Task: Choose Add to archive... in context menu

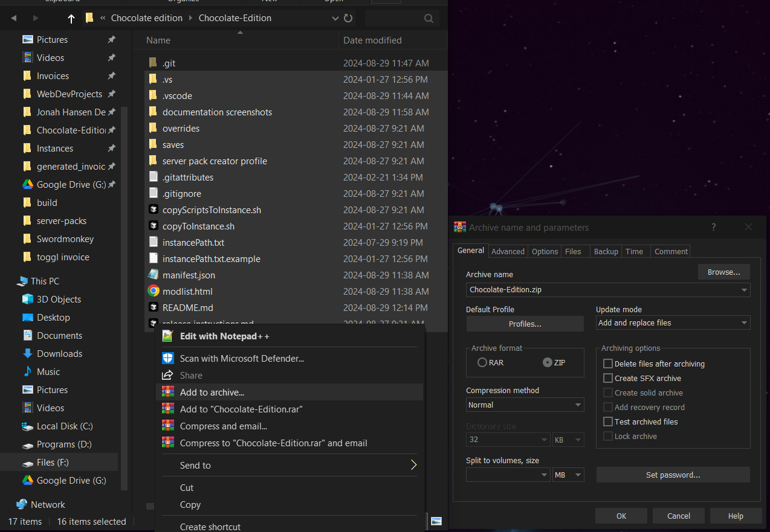Action: [x=290, y=392]
